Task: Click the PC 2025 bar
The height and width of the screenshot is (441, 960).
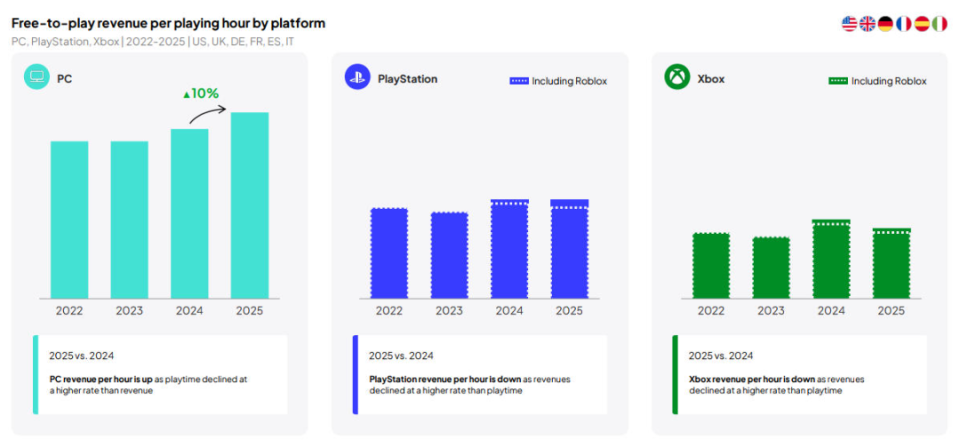Action: [249, 205]
